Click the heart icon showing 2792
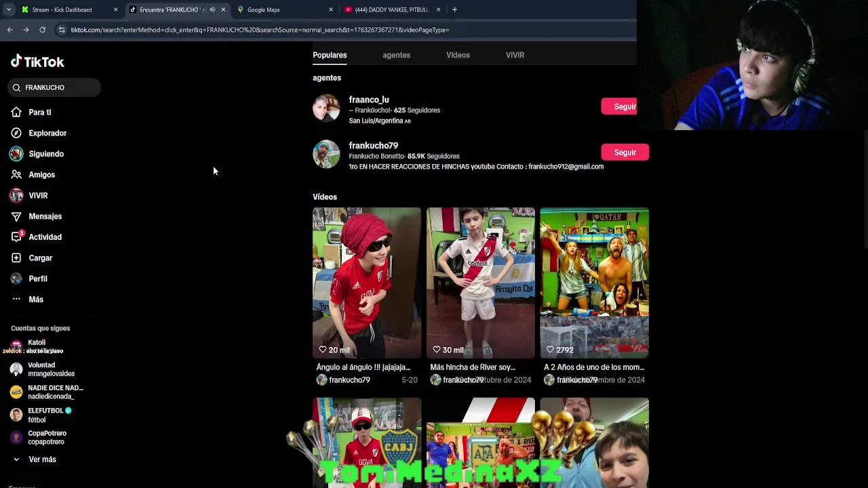 (x=551, y=350)
